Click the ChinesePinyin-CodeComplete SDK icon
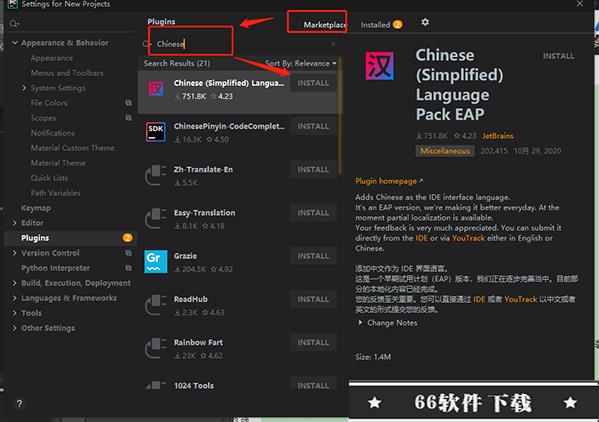The height and width of the screenshot is (422, 599). tap(156, 132)
